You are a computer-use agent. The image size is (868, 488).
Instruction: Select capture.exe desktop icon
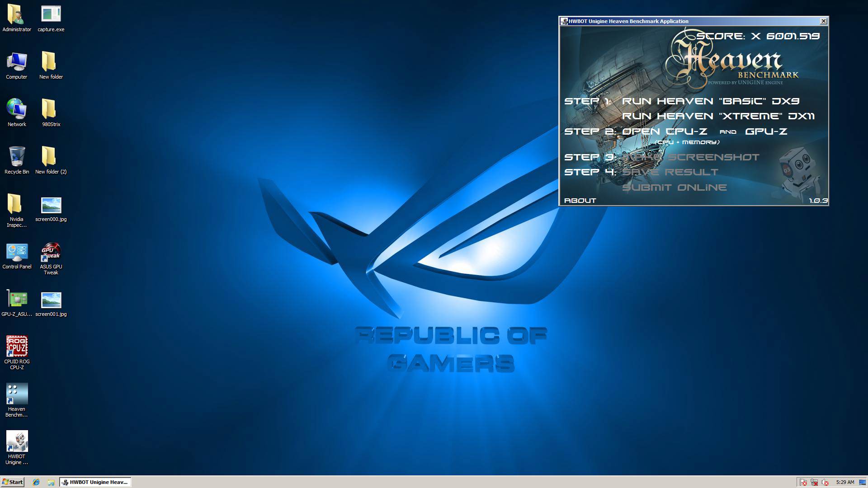(51, 18)
